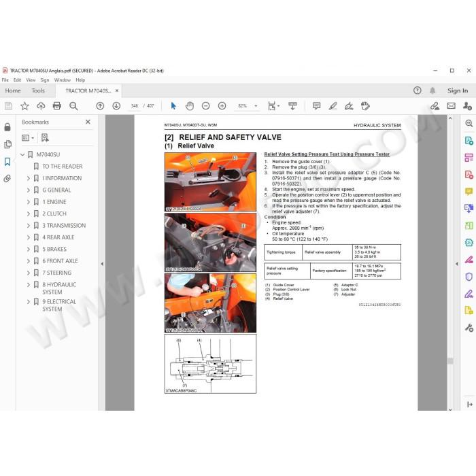The width and height of the screenshot is (476, 476).
Task: Open Window menu
Action: click(x=63, y=80)
